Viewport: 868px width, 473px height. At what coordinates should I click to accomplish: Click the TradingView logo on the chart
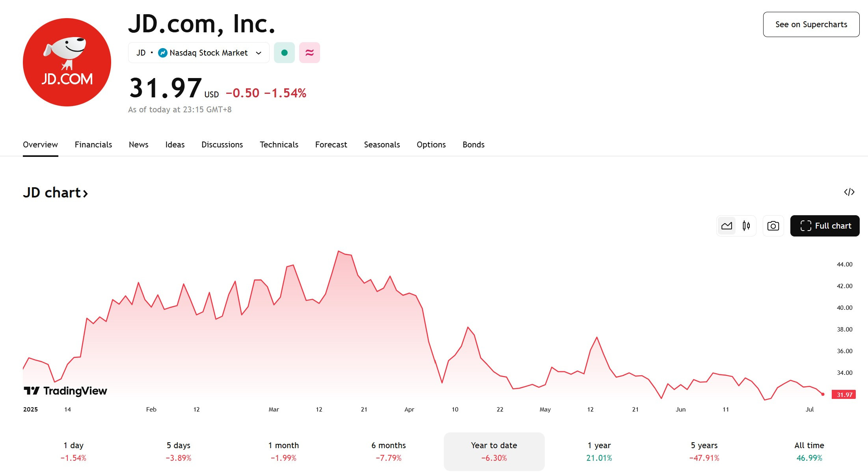coord(65,391)
